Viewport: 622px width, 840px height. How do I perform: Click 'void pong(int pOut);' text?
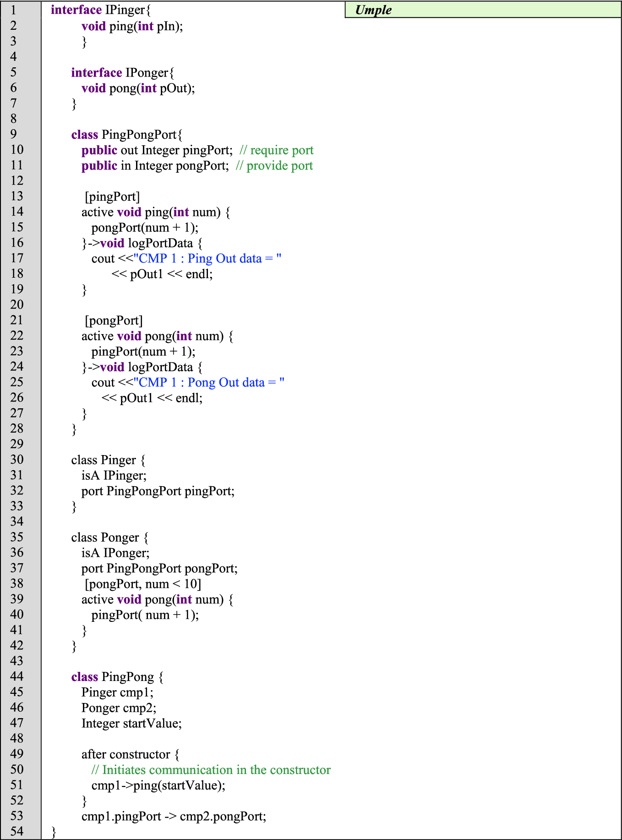(138, 88)
